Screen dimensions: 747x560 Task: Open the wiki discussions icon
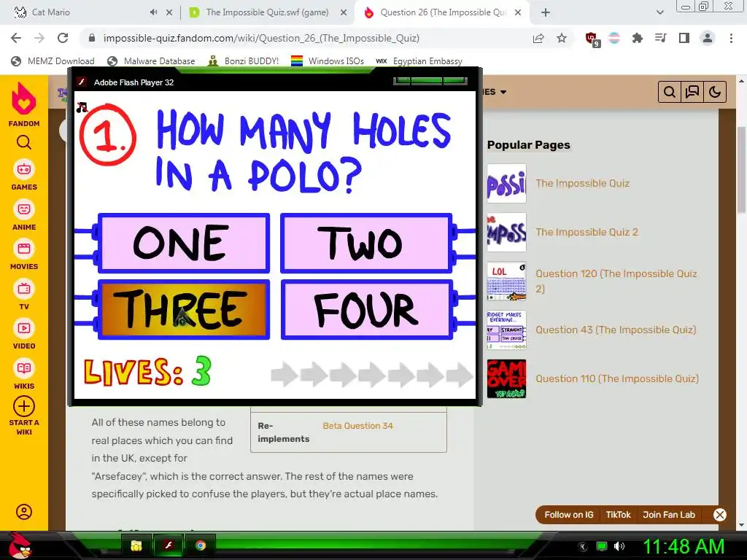tap(692, 92)
